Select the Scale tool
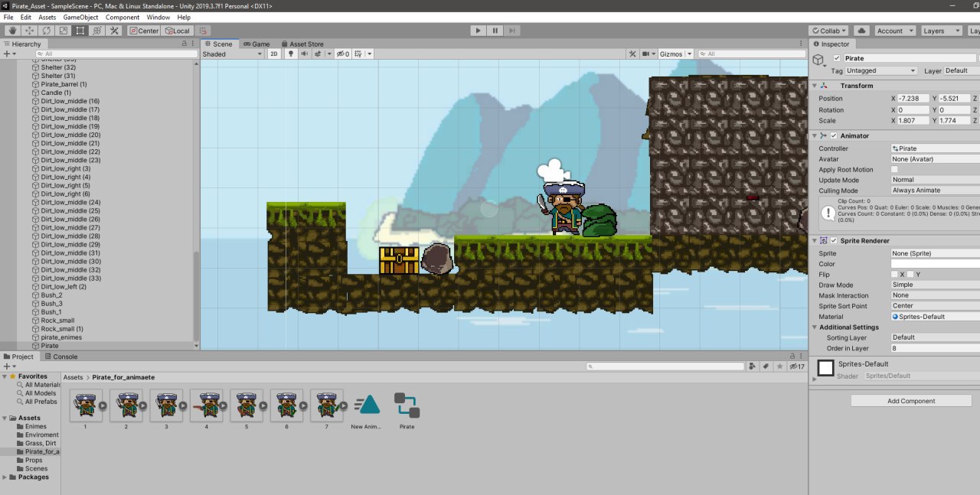The height and width of the screenshot is (495, 980). tap(64, 31)
